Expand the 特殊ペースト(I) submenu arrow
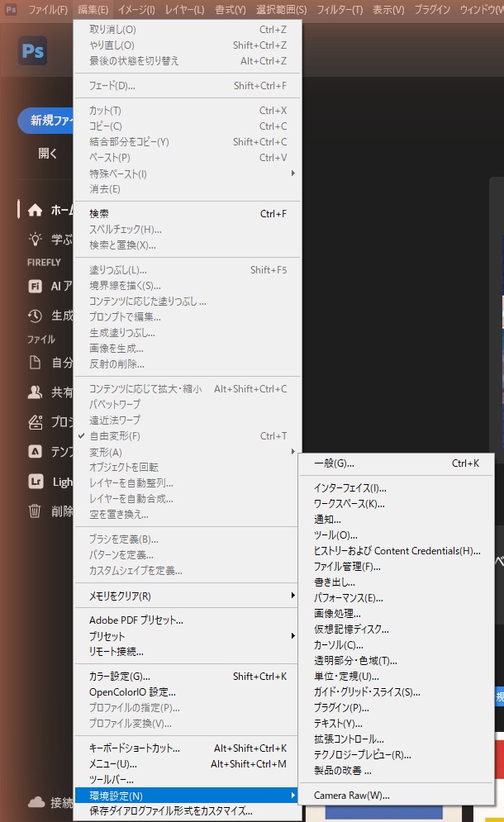 point(293,173)
